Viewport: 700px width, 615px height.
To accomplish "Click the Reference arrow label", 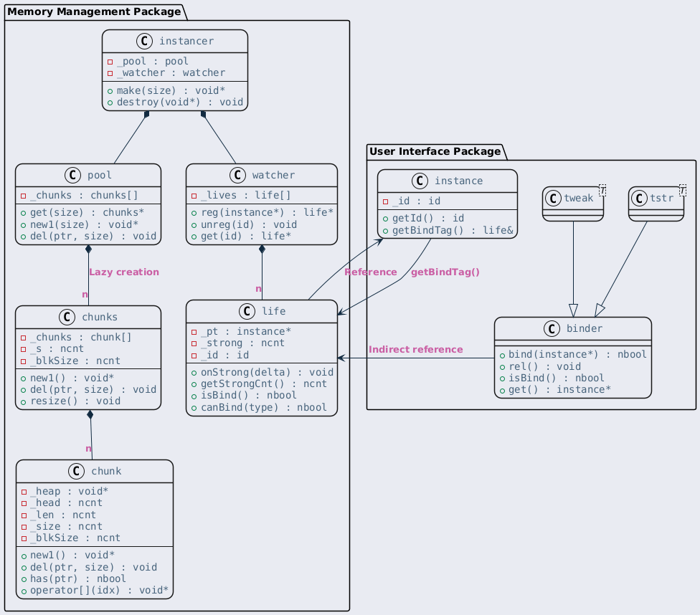I will click(371, 272).
